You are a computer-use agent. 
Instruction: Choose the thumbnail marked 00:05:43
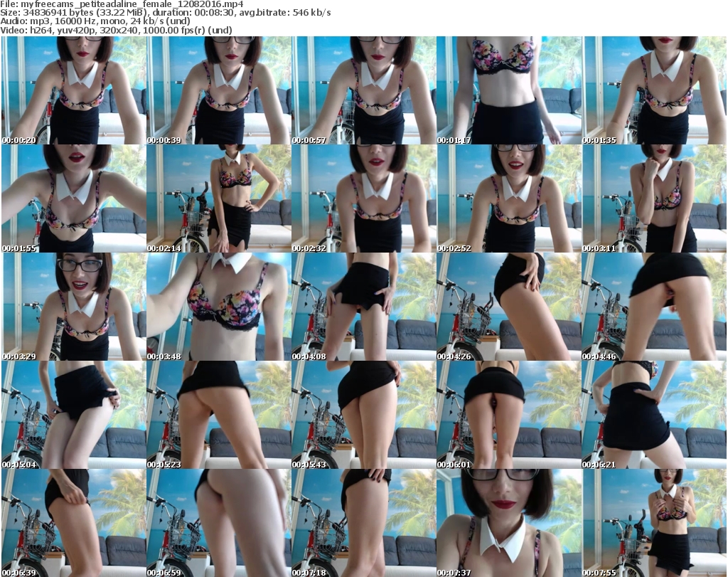363,415
